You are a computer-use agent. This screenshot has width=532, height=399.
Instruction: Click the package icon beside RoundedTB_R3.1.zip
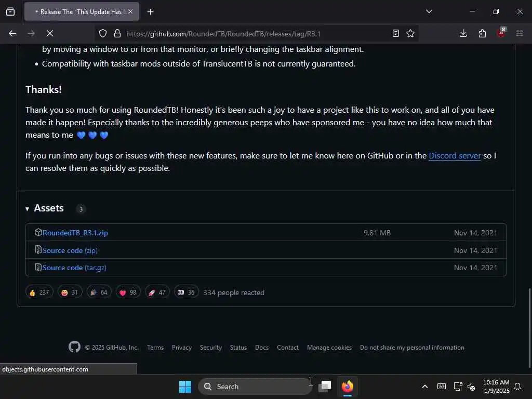tap(38, 232)
